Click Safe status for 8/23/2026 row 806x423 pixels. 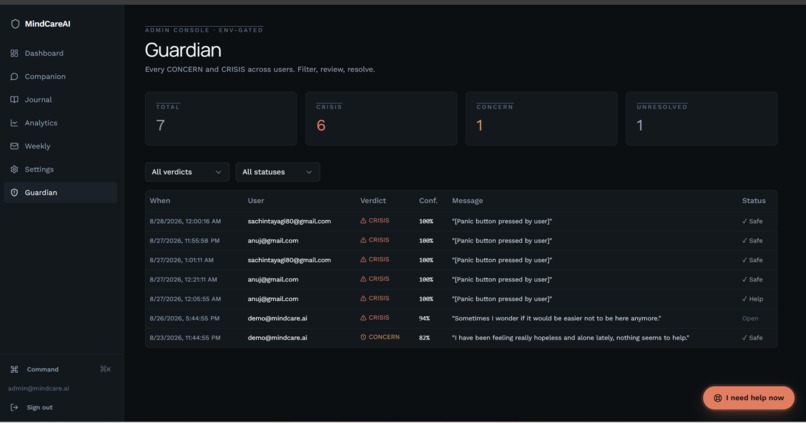[x=752, y=338]
